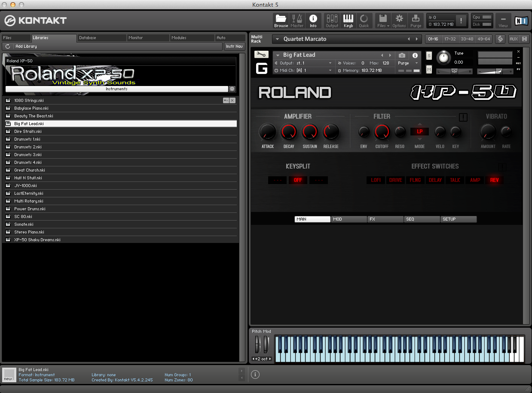The height and width of the screenshot is (393, 532).
Task: Click the Instr Nav button
Action: click(x=234, y=46)
